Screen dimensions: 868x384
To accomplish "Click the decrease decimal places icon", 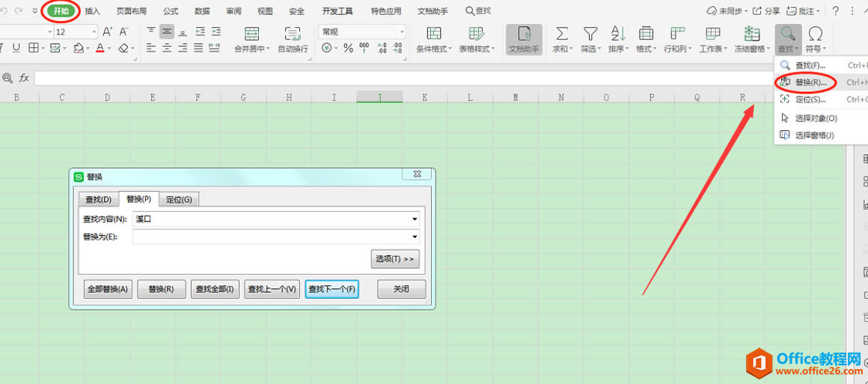I will click(x=397, y=48).
